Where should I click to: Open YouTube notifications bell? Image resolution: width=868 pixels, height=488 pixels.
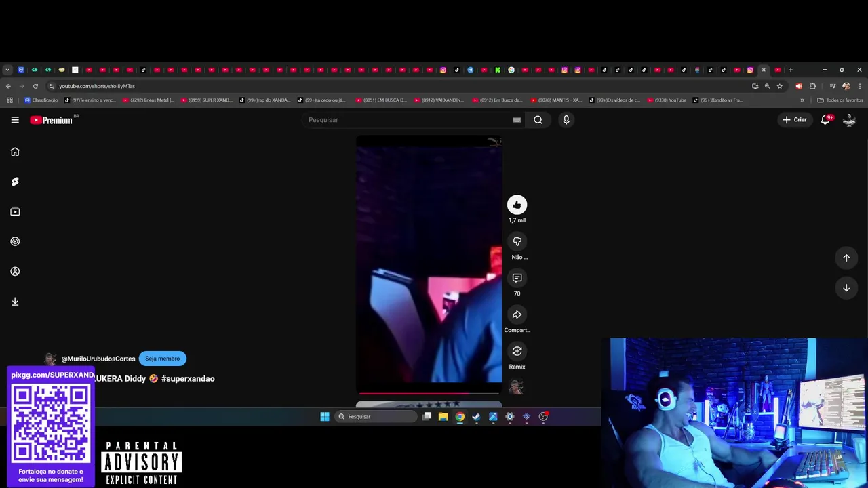pyautogui.click(x=826, y=120)
